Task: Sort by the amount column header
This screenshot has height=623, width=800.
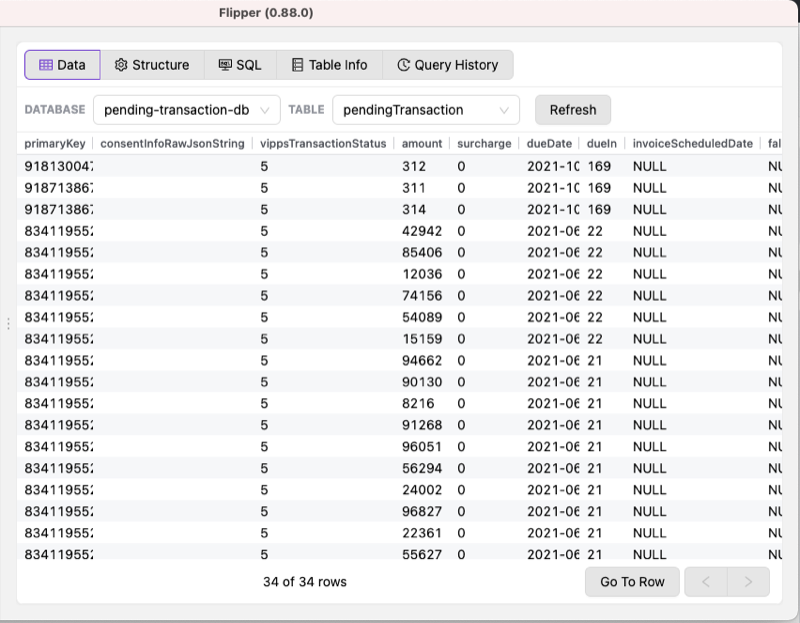Action: (x=421, y=143)
